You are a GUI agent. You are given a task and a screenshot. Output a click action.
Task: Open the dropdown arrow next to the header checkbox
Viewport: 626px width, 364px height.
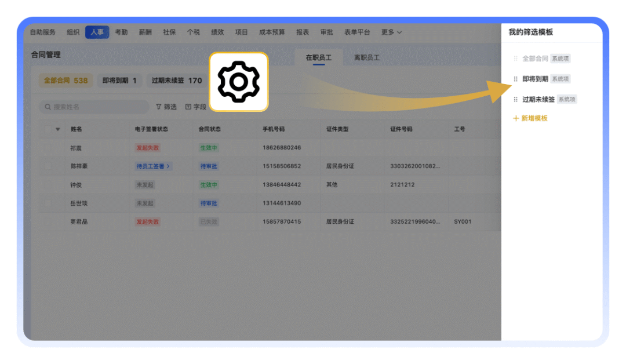pyautogui.click(x=58, y=129)
